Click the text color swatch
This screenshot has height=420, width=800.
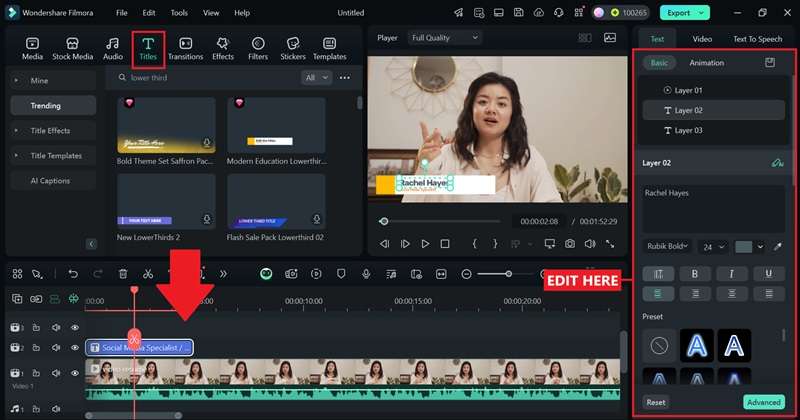743,246
